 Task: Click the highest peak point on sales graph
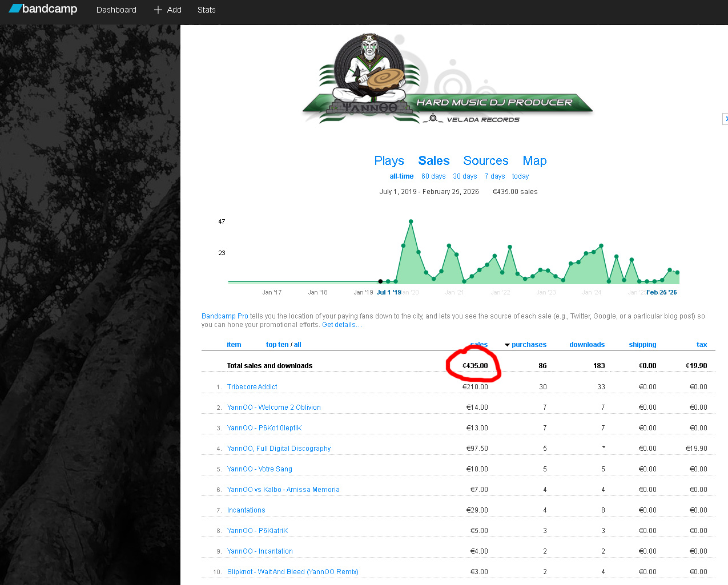(x=411, y=221)
